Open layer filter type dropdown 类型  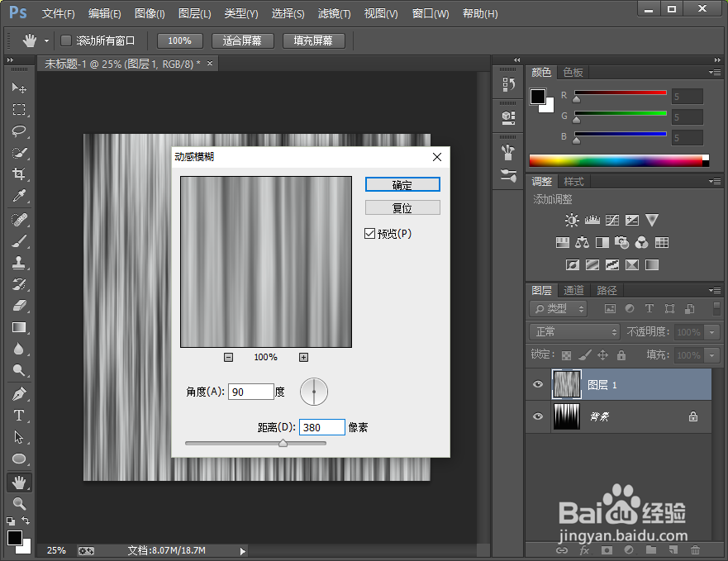559,308
